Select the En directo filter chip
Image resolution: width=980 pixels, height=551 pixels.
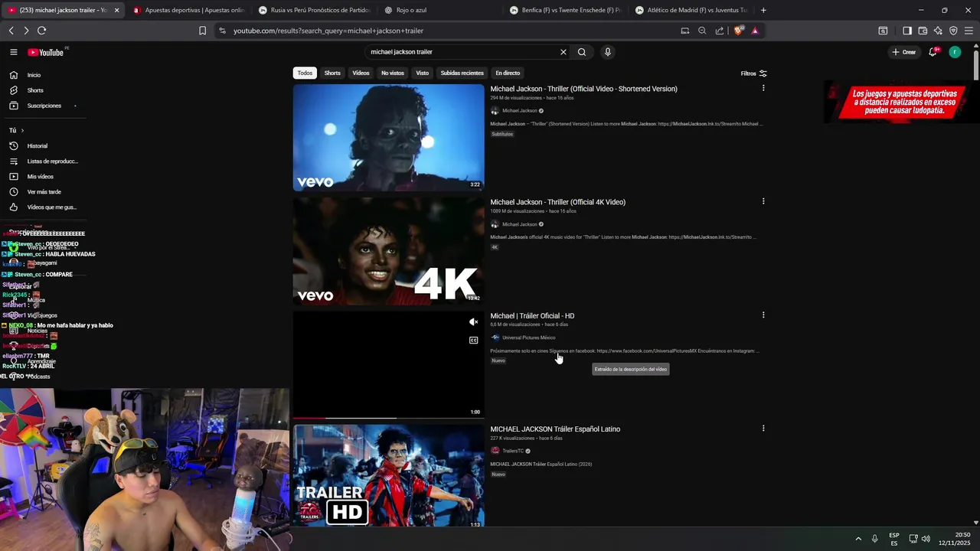point(508,73)
